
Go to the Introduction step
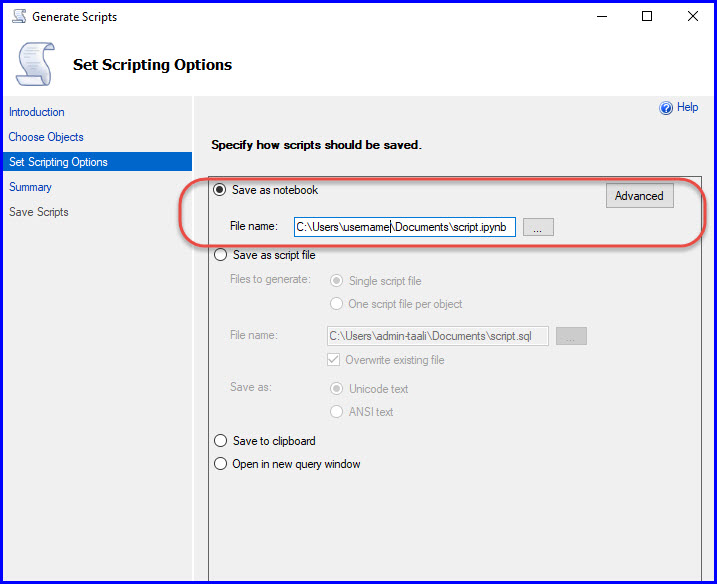tap(37, 112)
